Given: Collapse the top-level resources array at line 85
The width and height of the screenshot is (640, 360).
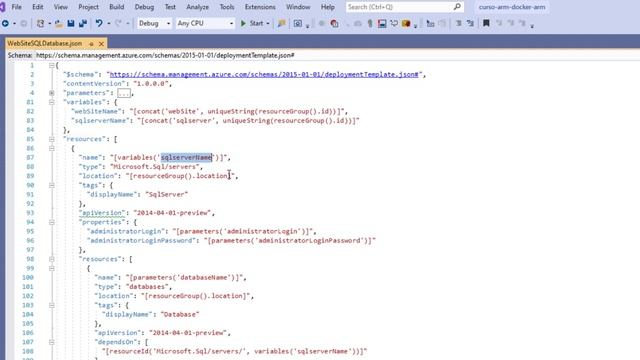Looking at the screenshot, I should click(52, 139).
